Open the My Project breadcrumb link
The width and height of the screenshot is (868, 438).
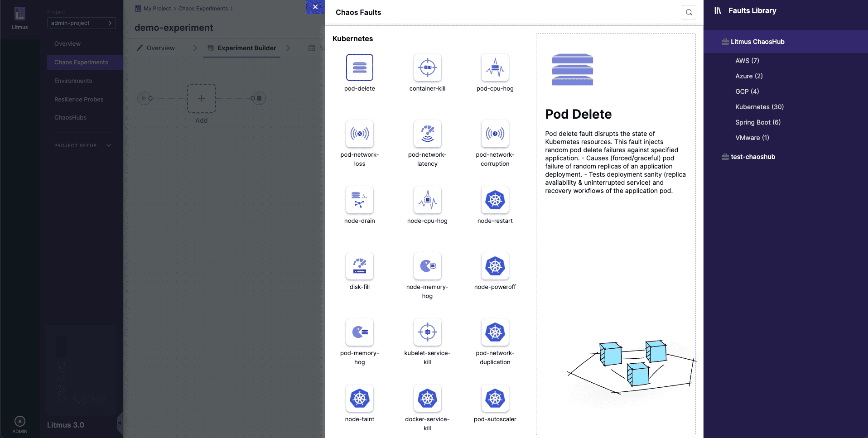(x=157, y=9)
